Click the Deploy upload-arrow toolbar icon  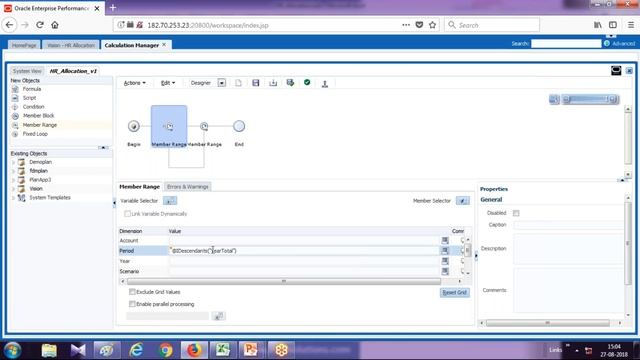coord(325,83)
